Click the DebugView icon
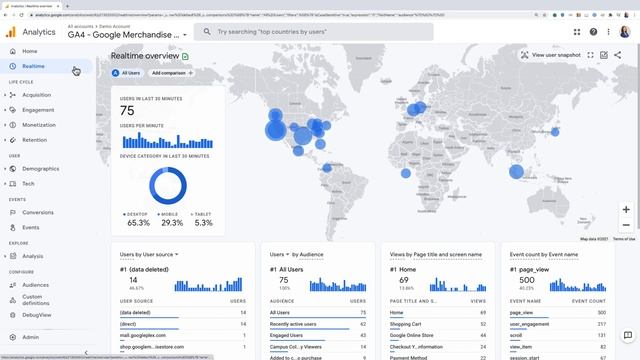Viewport: 640px width, 360px height. [x=13, y=315]
